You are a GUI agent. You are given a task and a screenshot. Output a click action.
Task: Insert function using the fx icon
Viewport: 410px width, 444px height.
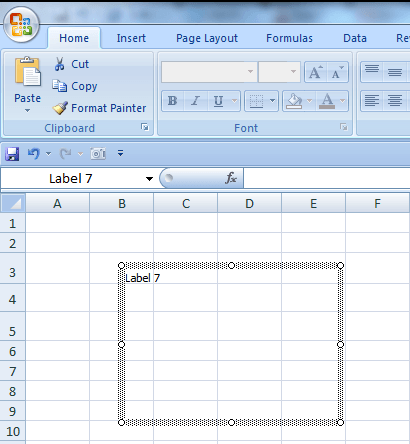(x=231, y=178)
